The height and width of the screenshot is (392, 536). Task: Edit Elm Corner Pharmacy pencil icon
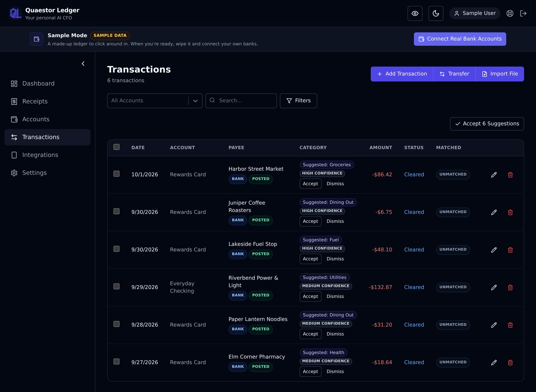[494, 363]
